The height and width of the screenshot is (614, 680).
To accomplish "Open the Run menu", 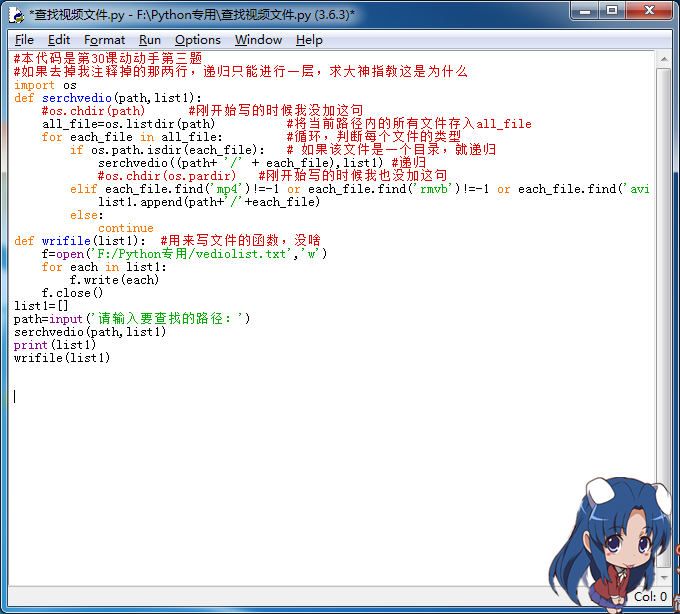I will [x=150, y=40].
